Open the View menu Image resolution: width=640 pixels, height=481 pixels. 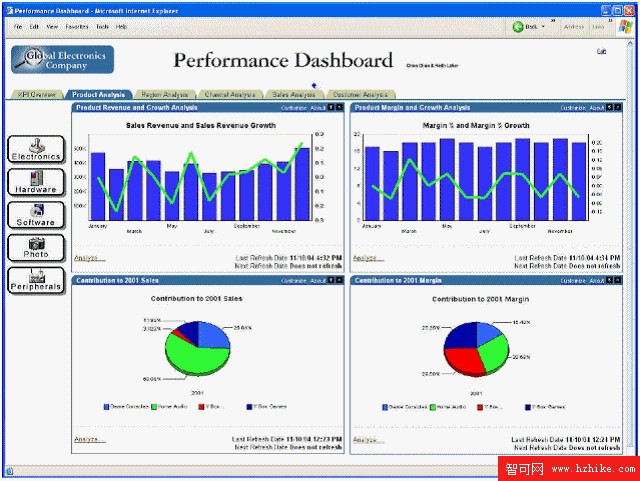52,27
